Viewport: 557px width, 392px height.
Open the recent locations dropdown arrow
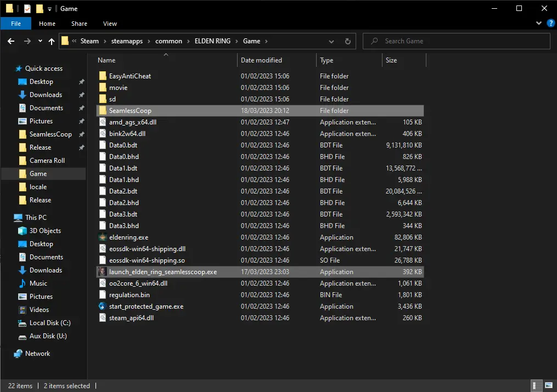40,41
